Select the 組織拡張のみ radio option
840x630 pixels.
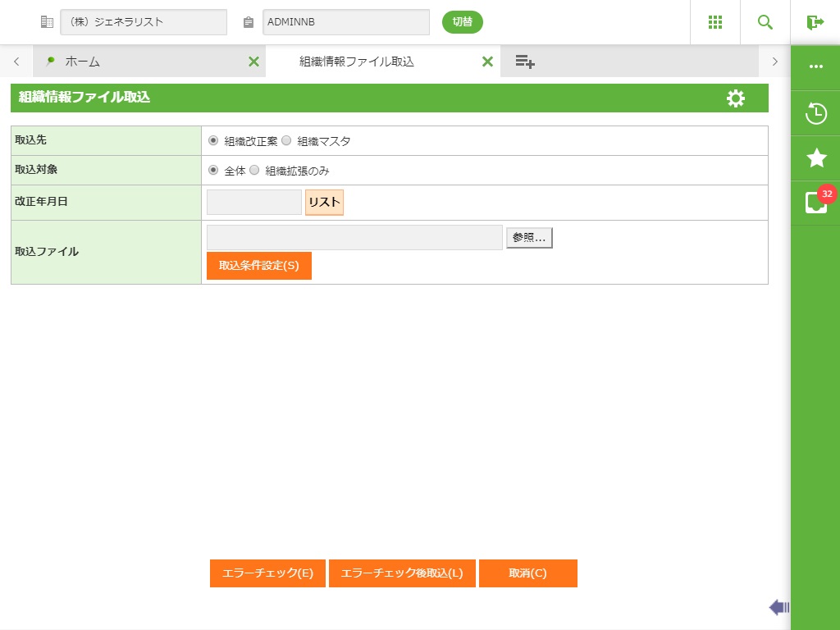tap(254, 171)
